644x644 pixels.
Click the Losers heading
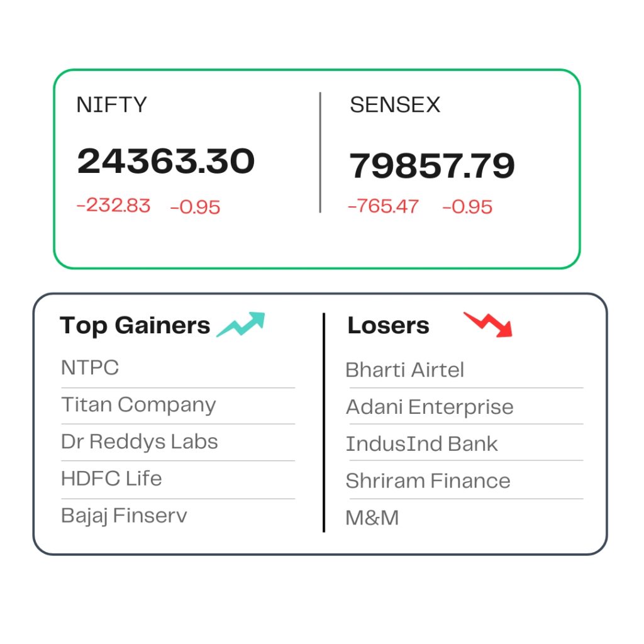[389, 325]
